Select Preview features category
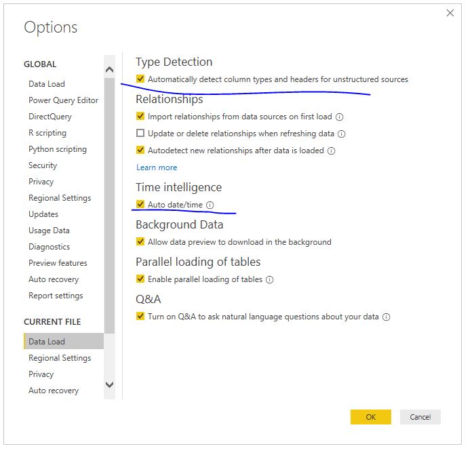Image resolution: width=476 pixels, height=457 pixels. point(58,263)
